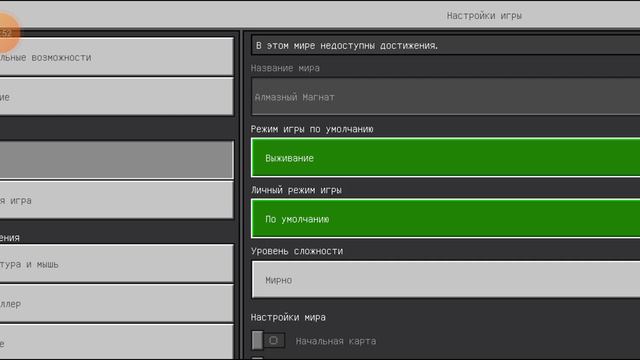
Task: Click the "Уровень сложности" label
Action: click(x=297, y=251)
